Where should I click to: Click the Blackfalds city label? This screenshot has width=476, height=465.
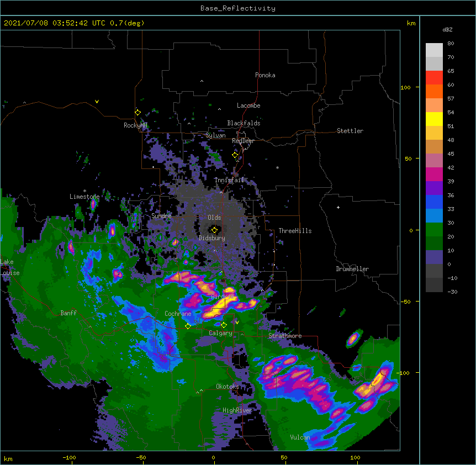pos(244,123)
